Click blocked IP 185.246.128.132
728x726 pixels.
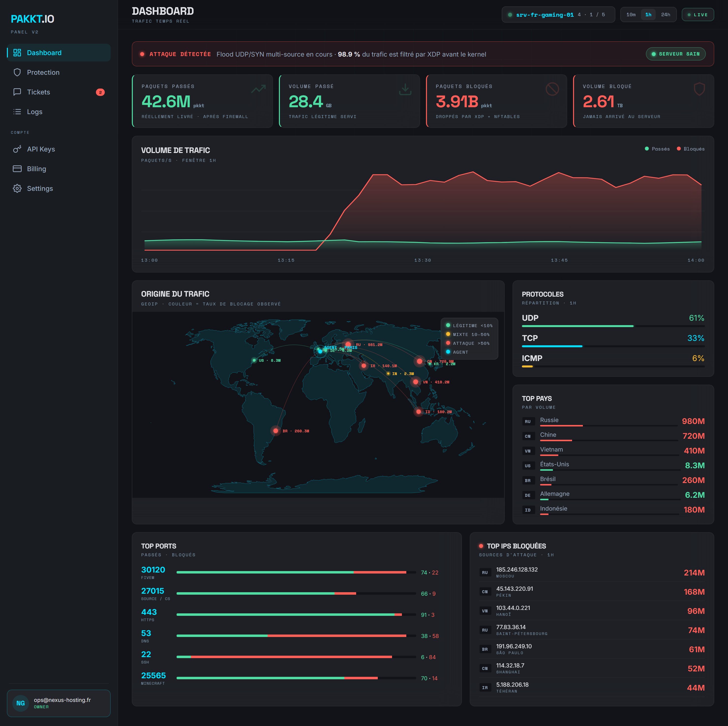coord(517,569)
